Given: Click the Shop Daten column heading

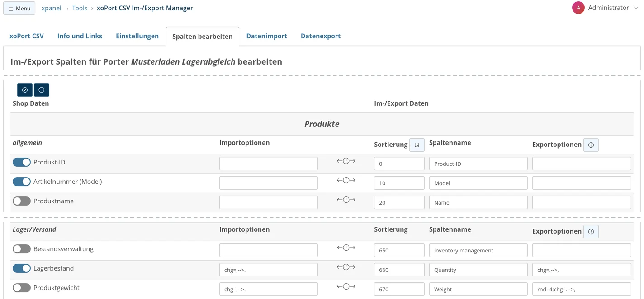Looking at the screenshot, I should point(31,103).
